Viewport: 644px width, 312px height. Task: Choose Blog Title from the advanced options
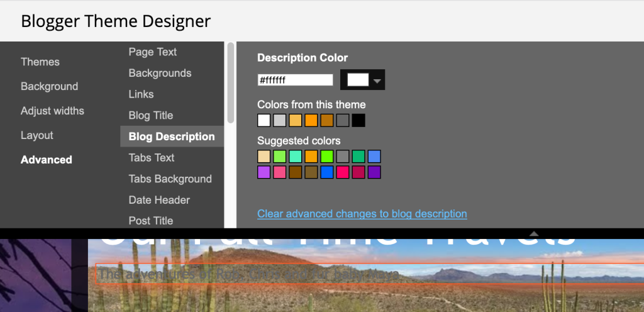point(150,115)
